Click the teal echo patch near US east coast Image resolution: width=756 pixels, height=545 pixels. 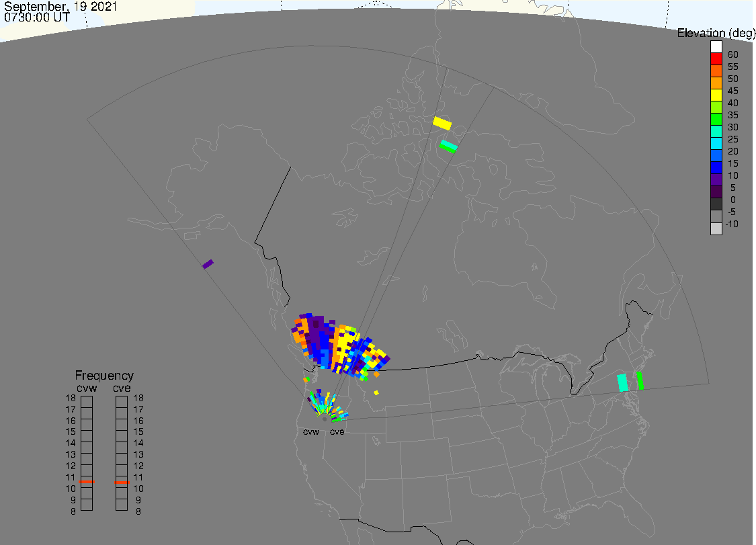click(623, 382)
